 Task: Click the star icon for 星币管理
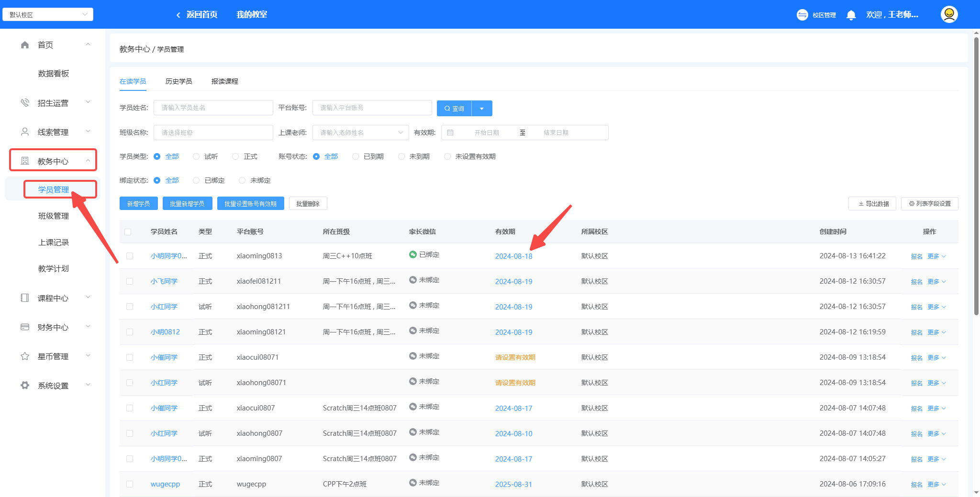click(x=25, y=356)
